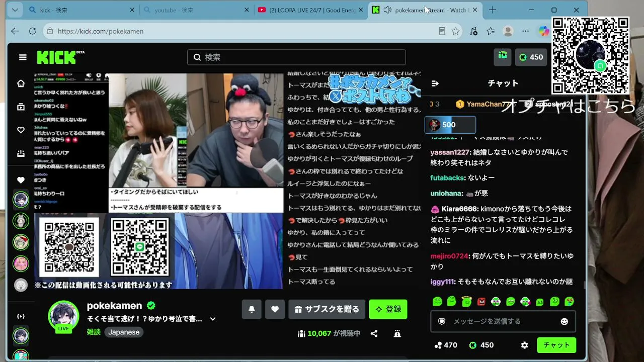Open the emoji picker in the chat box

pos(565,321)
